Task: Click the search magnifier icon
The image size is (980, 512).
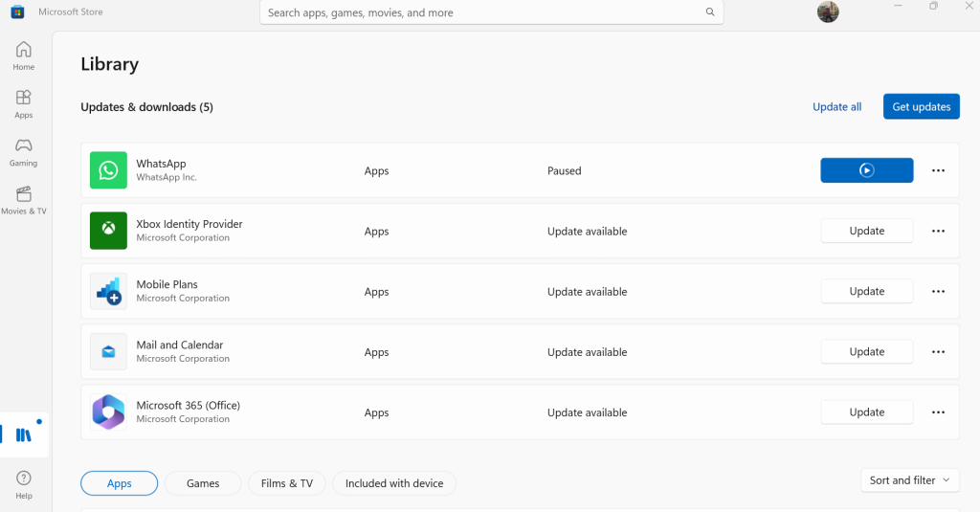Action: [710, 12]
